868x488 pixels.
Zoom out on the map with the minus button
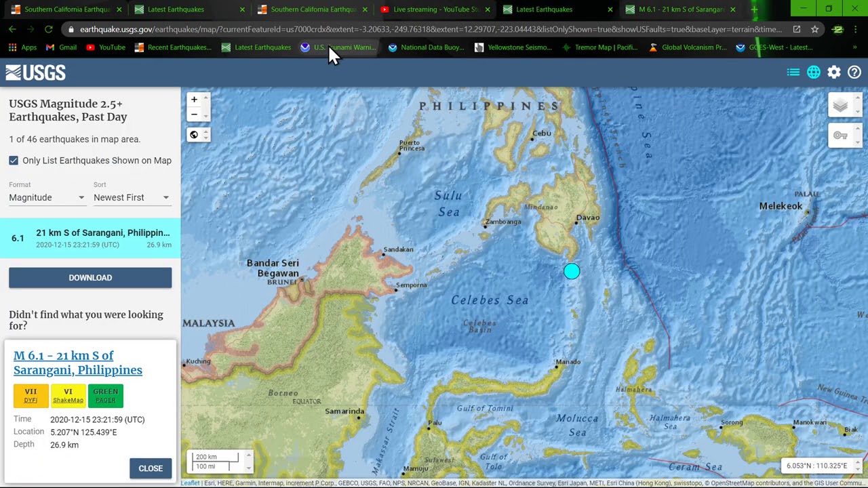pyautogui.click(x=194, y=115)
